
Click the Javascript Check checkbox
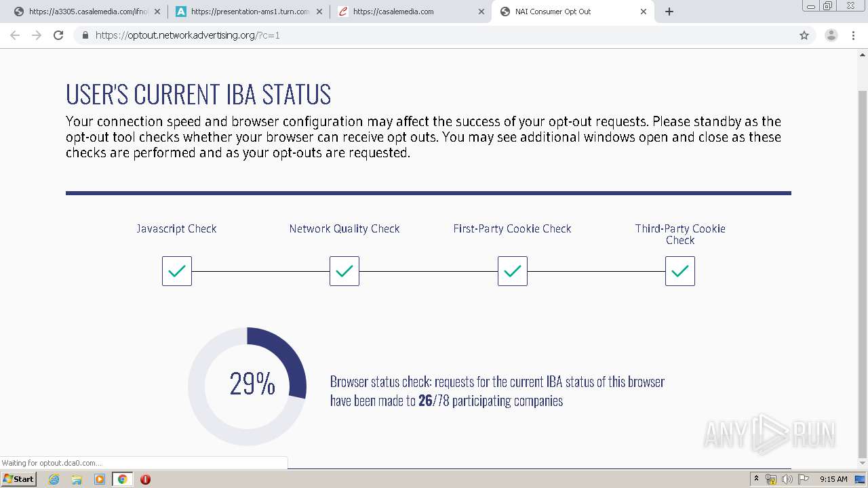pos(177,271)
